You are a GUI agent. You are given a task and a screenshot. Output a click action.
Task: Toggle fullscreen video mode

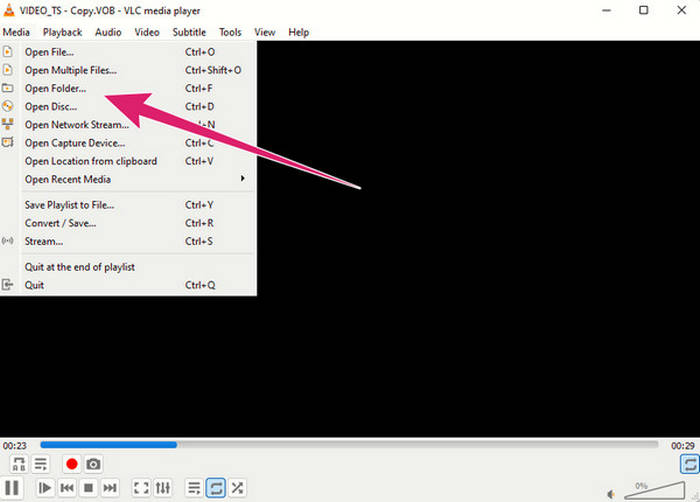[141, 488]
